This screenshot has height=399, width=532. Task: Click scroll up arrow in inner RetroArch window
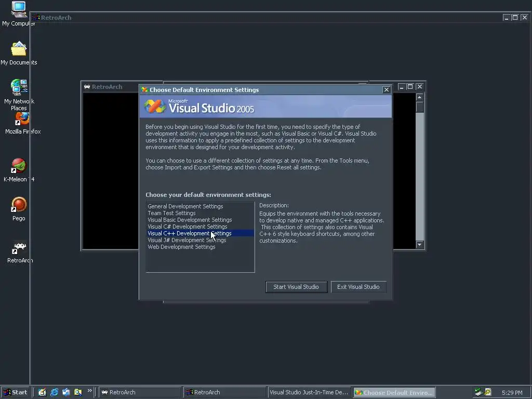point(420,97)
